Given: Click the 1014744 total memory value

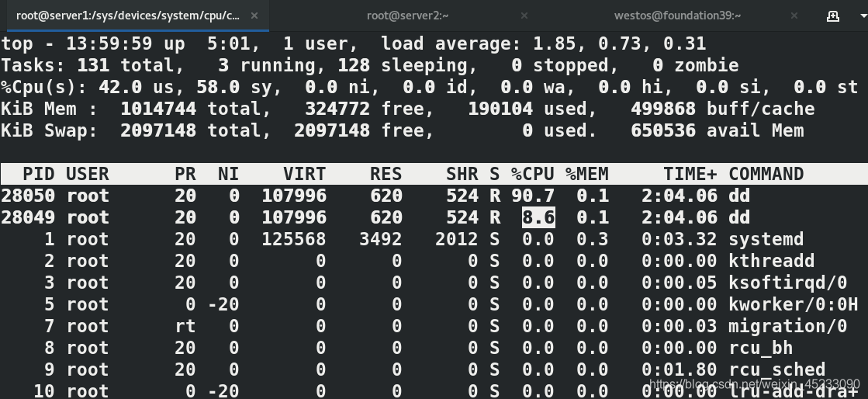Looking at the screenshot, I should [157, 109].
